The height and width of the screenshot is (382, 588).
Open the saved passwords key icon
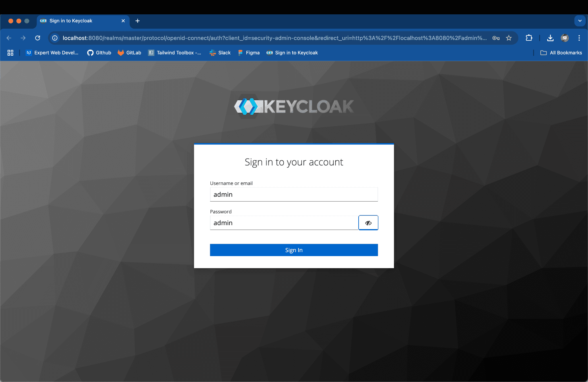tap(496, 38)
